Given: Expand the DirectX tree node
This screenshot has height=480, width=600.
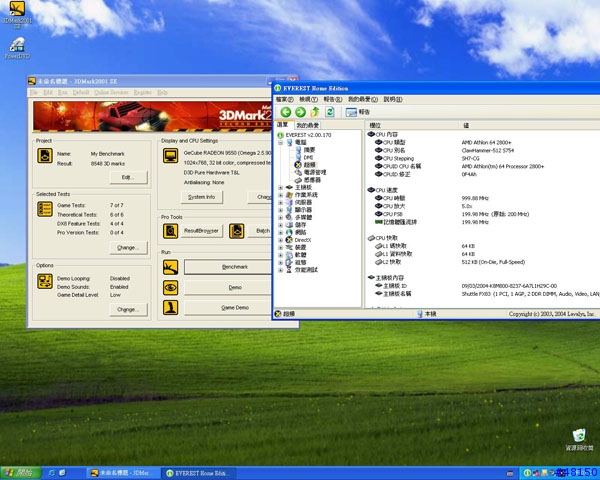Looking at the screenshot, I should [280, 240].
